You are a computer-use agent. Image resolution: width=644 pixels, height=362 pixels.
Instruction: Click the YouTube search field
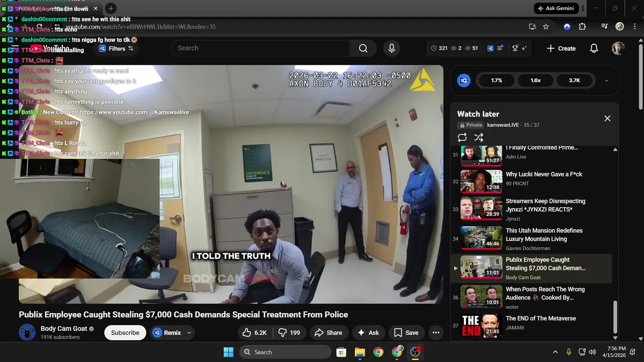261,48
